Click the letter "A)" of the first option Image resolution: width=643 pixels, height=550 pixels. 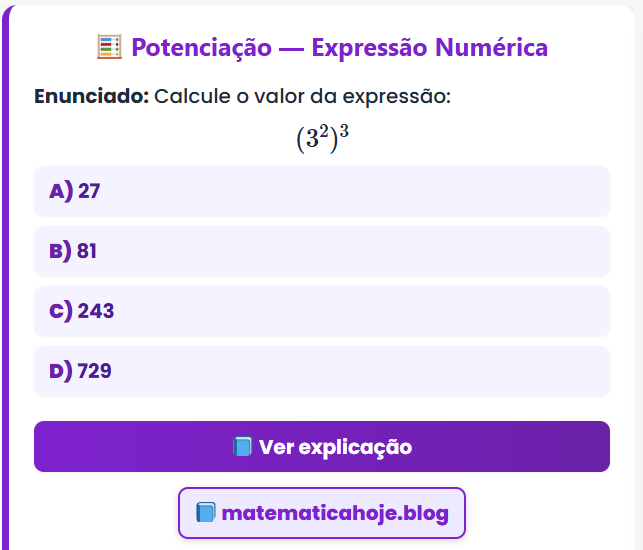click(x=60, y=191)
